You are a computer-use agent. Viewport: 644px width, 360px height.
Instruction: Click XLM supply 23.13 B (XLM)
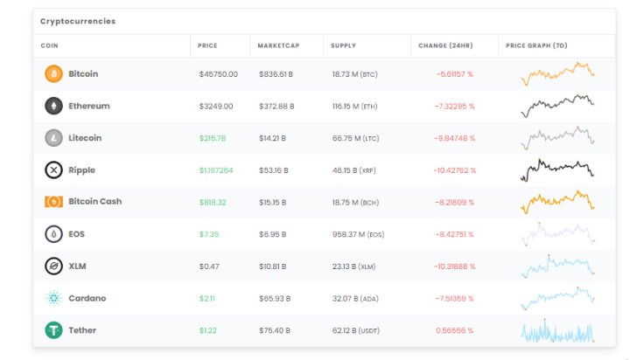[x=353, y=267]
